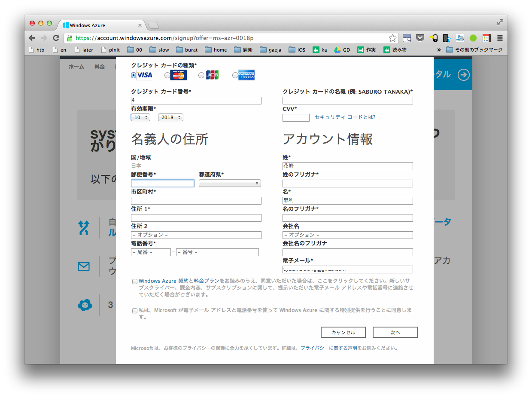
Task: Click the phone 番号 number field
Action: tap(217, 252)
